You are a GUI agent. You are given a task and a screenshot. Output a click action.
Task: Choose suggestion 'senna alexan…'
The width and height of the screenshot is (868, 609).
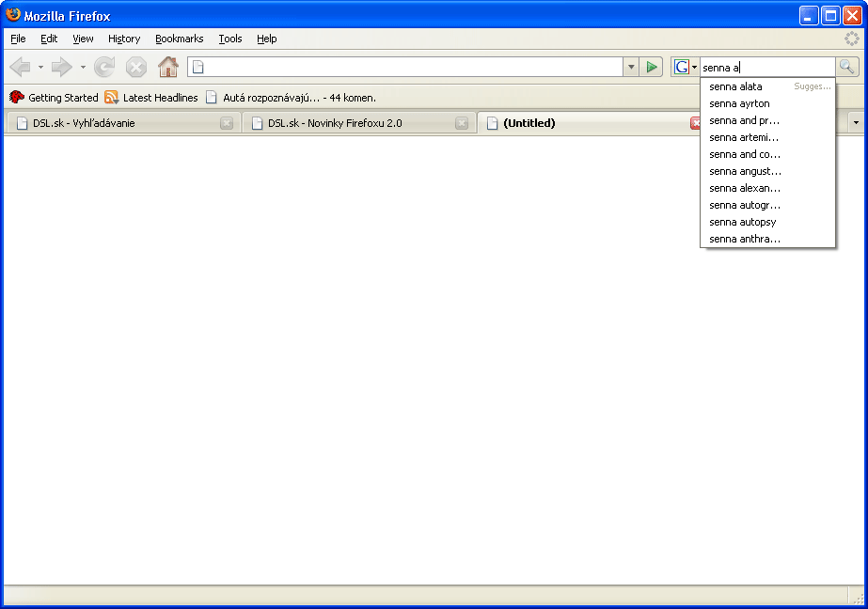tap(767, 188)
